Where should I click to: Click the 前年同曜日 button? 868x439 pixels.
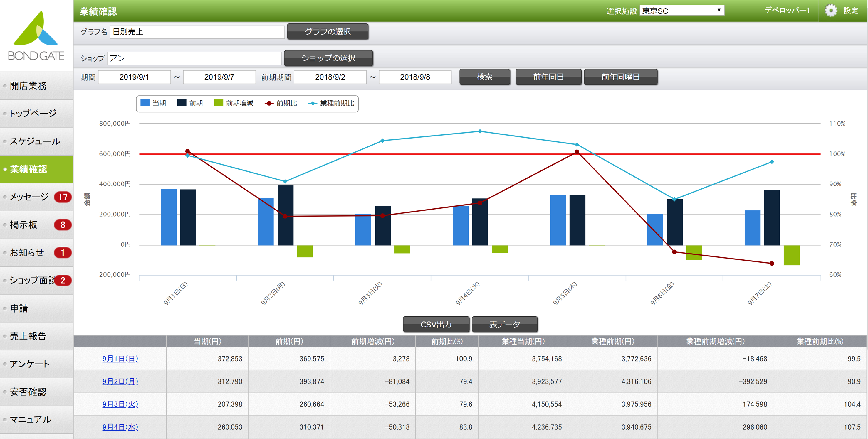(x=620, y=77)
